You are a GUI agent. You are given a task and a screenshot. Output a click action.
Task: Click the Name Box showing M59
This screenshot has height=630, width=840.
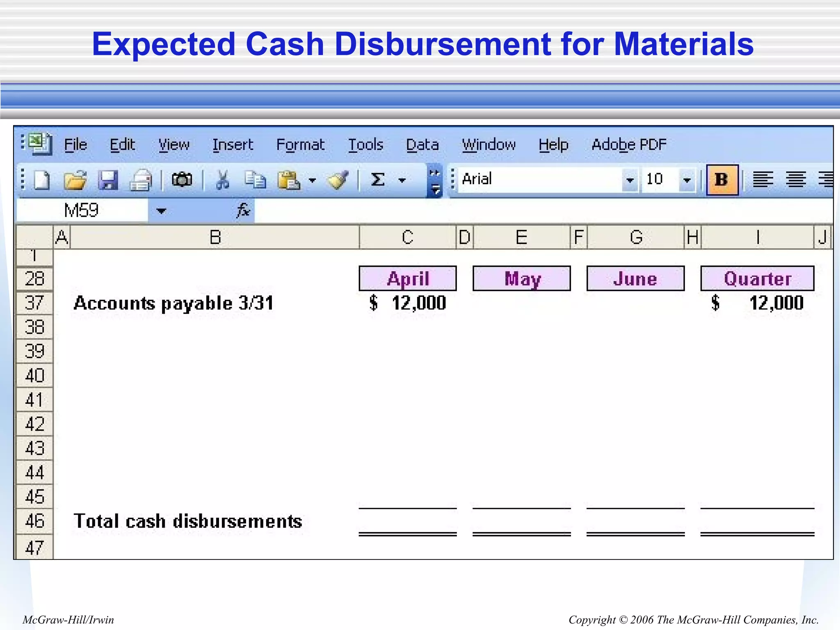tap(82, 211)
